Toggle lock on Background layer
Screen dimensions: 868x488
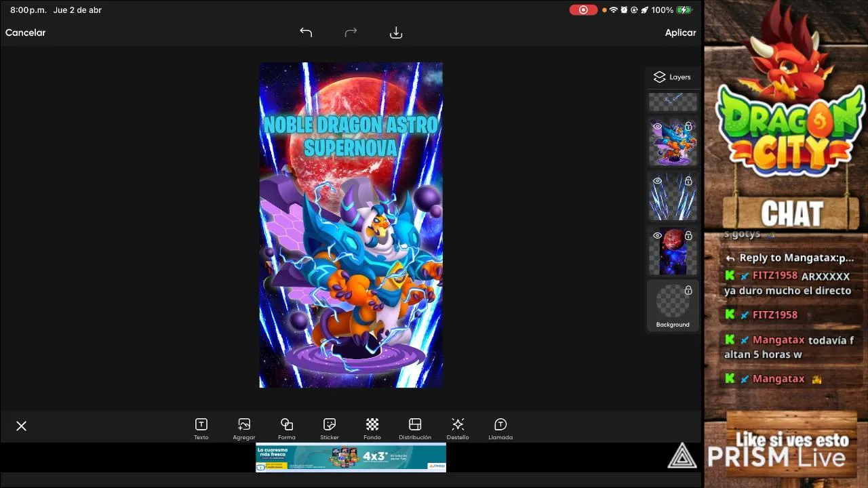pos(688,290)
